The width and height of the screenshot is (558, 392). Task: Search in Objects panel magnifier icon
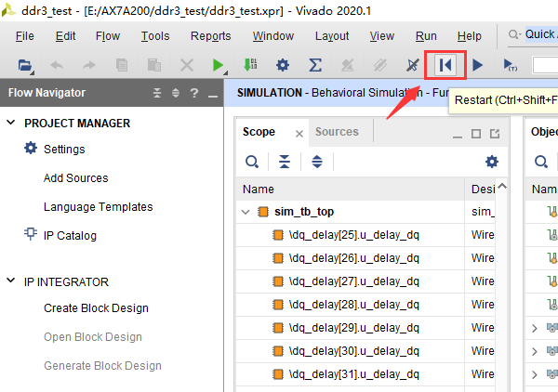pyautogui.click(x=541, y=162)
